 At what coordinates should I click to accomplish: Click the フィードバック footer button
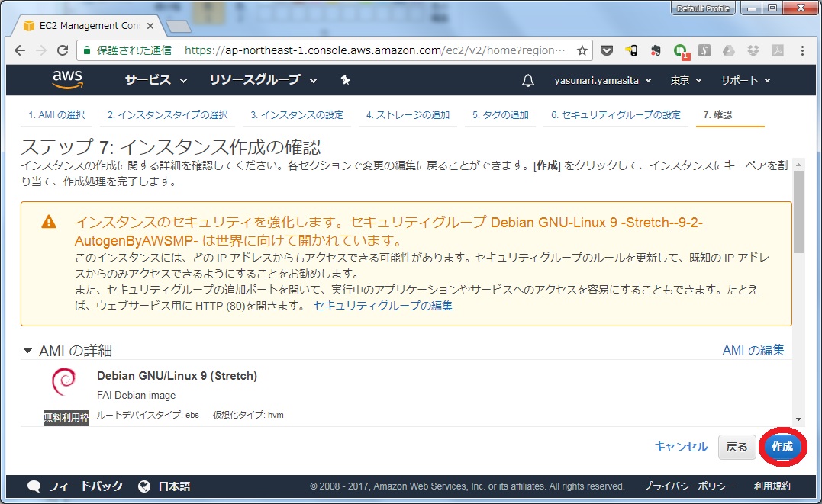coord(85,486)
